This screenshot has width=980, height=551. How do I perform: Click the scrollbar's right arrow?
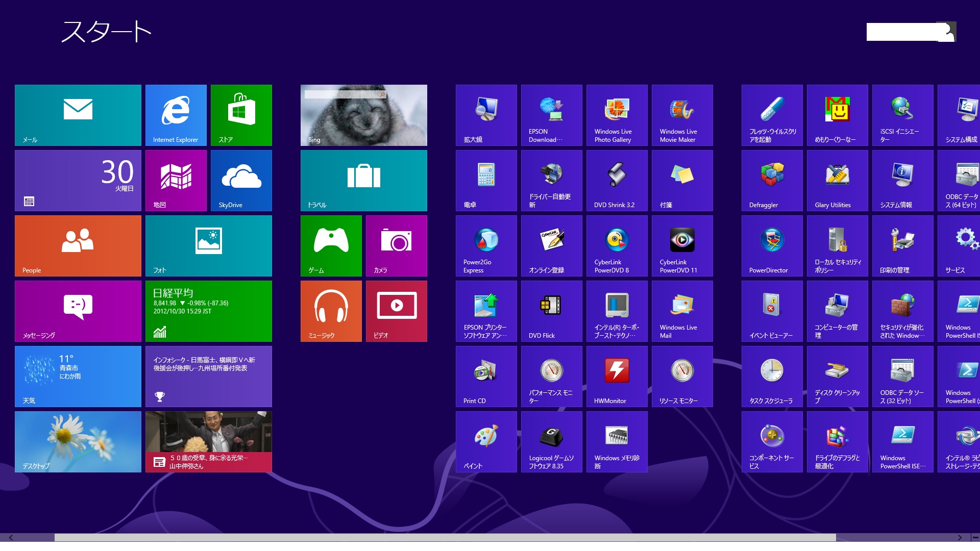click(960, 537)
